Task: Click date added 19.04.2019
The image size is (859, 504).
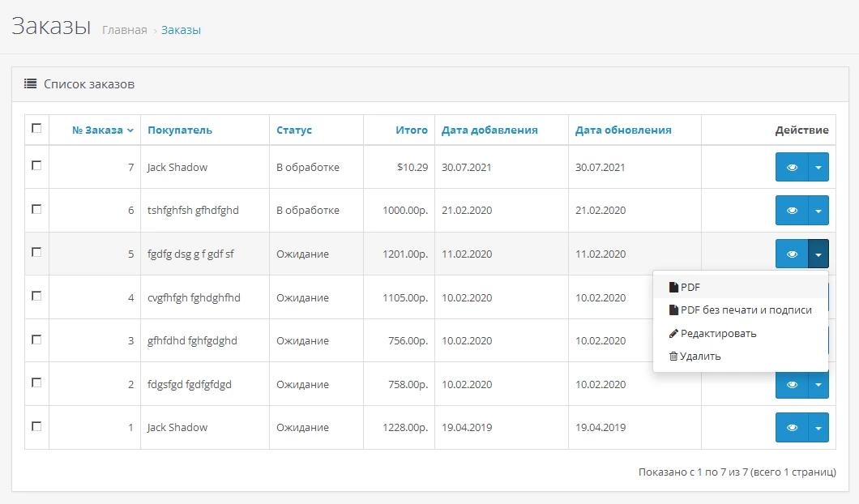Action: click(x=467, y=427)
